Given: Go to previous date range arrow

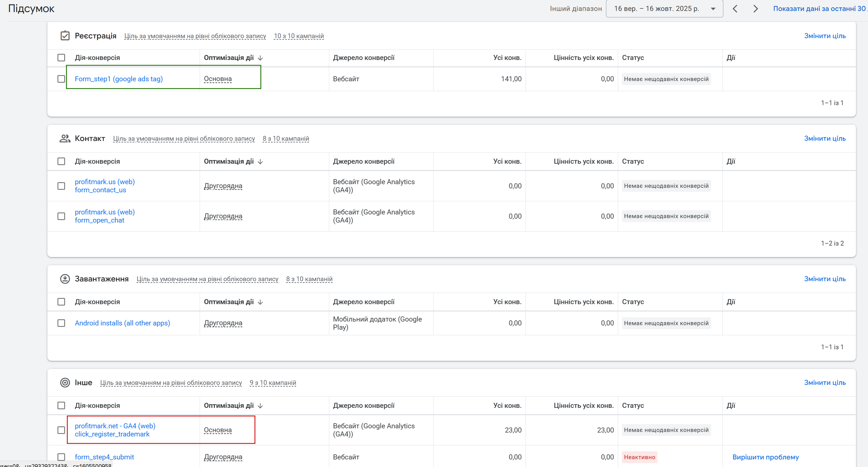Looking at the screenshot, I should point(735,9).
